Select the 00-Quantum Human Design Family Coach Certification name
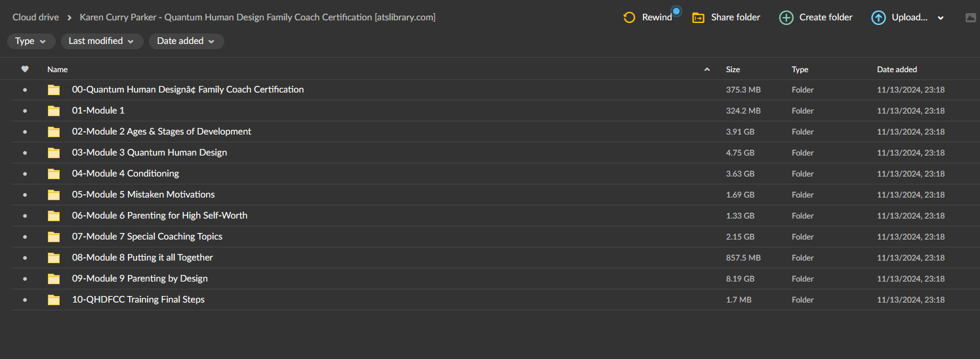The width and height of the screenshot is (980, 359). (x=188, y=89)
